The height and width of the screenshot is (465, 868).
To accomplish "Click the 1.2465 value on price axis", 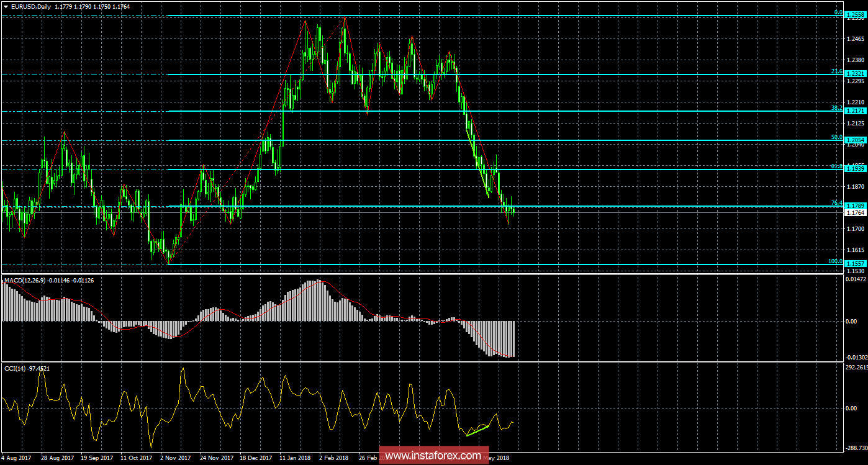I will pos(856,38).
